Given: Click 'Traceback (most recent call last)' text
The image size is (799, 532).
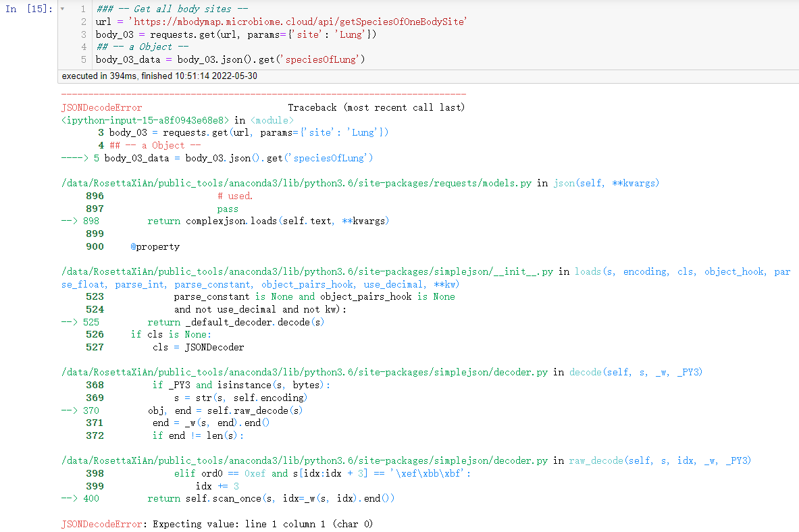Looking at the screenshot, I should pyautogui.click(x=376, y=107).
